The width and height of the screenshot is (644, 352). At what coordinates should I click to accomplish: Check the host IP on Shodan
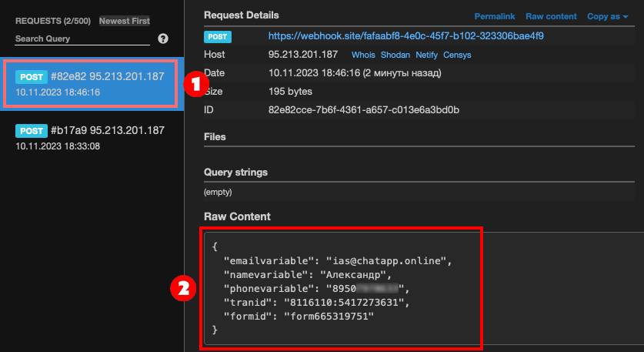395,55
